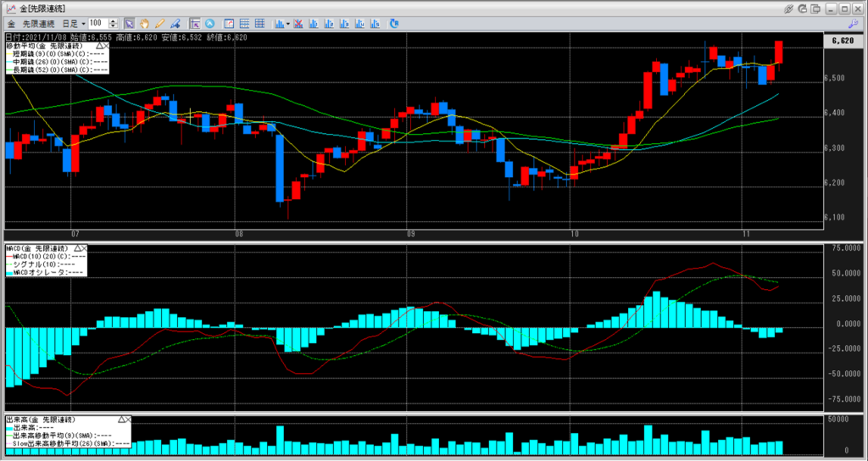Select chart template number 3 icon
The height and width of the screenshot is (461, 868).
click(344, 24)
